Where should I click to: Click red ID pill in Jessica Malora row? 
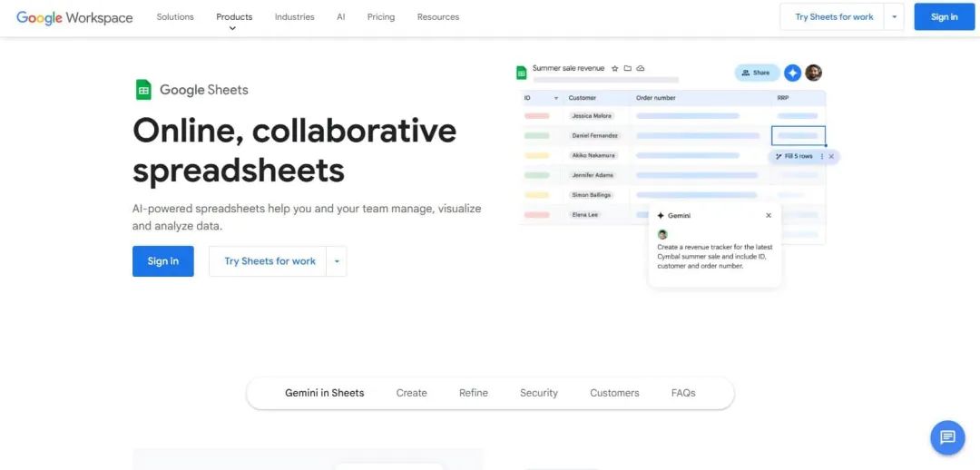(537, 115)
